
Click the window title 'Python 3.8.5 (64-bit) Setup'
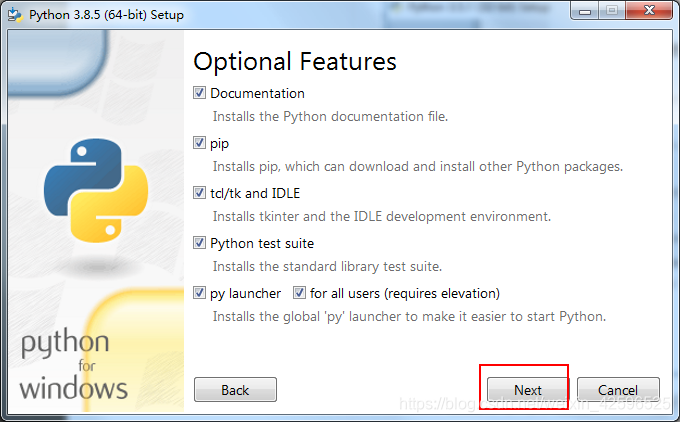(106, 15)
